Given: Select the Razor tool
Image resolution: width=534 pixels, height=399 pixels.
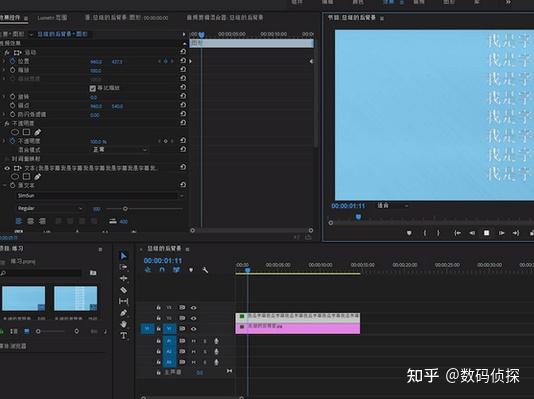Looking at the screenshot, I should coord(124,290).
